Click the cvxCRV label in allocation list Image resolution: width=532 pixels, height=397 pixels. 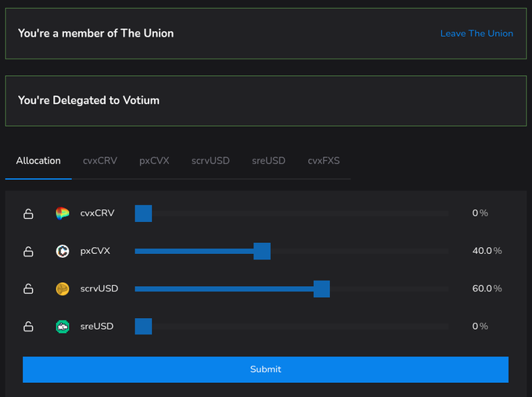pyautogui.click(x=97, y=213)
